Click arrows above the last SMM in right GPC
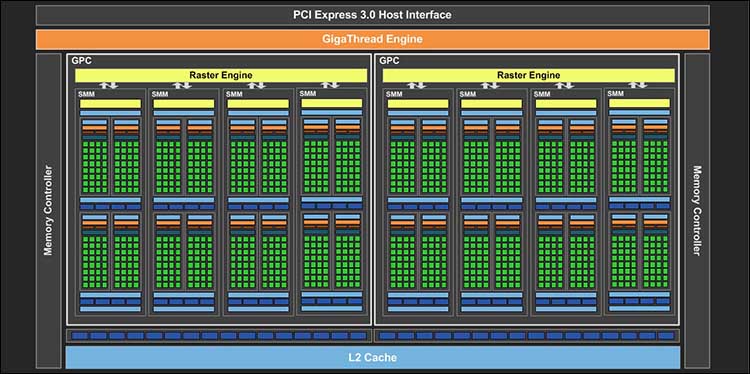The width and height of the screenshot is (750, 374). click(x=638, y=85)
